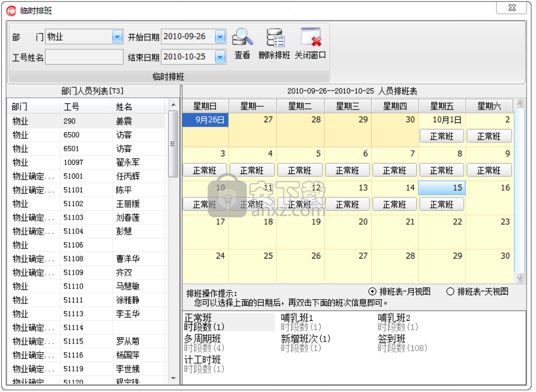536x392 pixels.
Task: Click the employee list scrollbar thumb
Action: click(x=173, y=144)
